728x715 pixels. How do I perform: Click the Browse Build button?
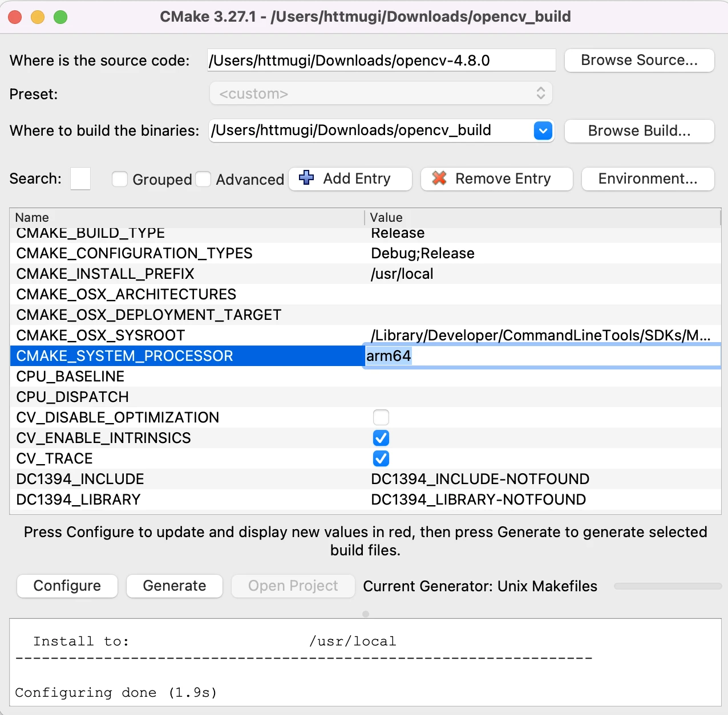click(639, 131)
